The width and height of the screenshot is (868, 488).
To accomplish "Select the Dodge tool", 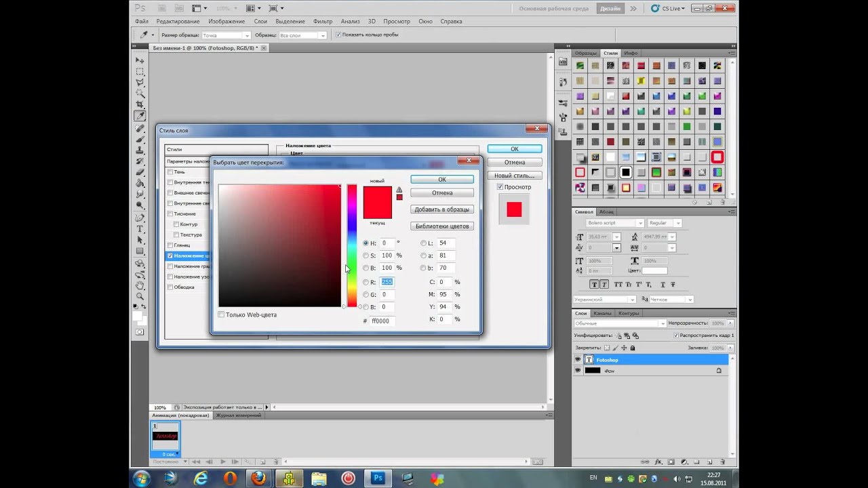I will [140, 205].
